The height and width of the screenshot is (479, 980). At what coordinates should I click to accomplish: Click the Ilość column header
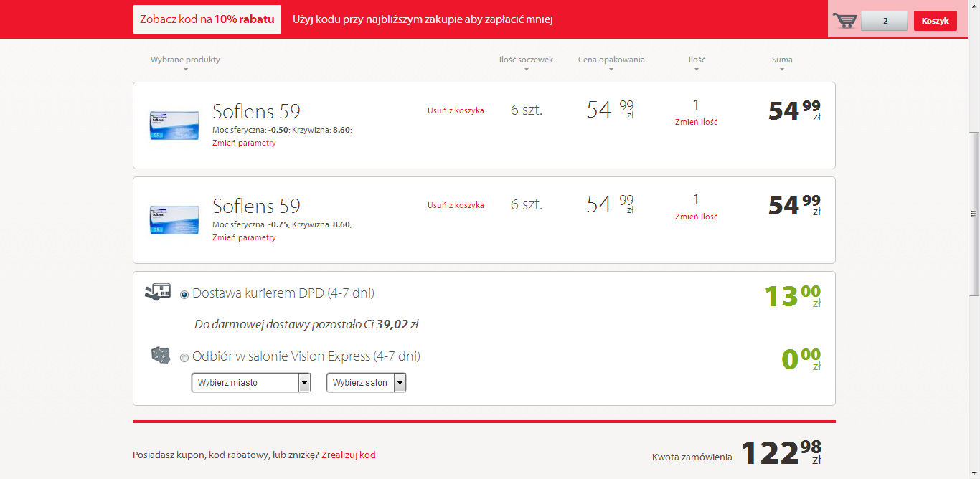697,60
